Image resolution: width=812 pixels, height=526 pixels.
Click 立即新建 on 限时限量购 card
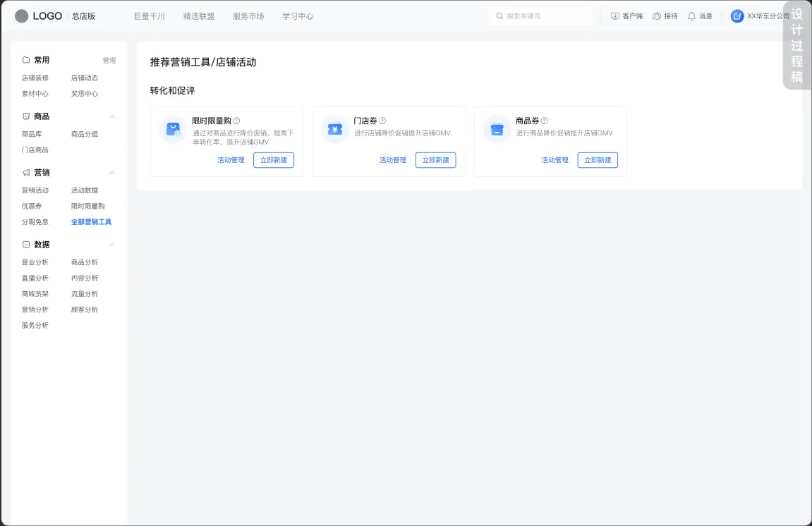(x=274, y=160)
